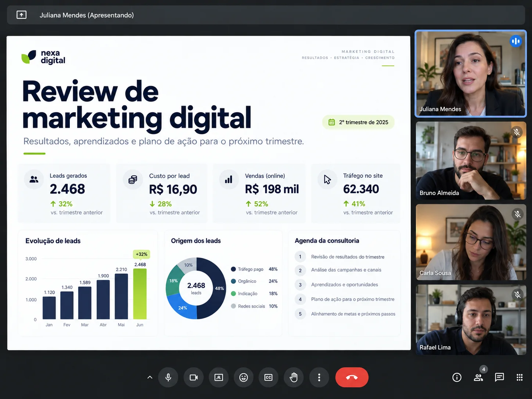
Task: Click the presenting screen-share icon beside Juliana Mendes
Action: 21,15
